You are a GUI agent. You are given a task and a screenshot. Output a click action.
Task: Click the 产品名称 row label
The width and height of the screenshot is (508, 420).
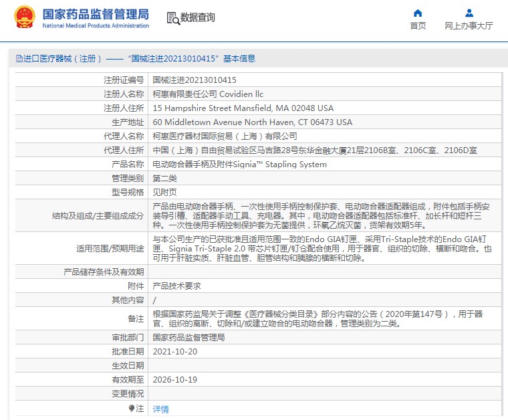pyautogui.click(x=128, y=165)
